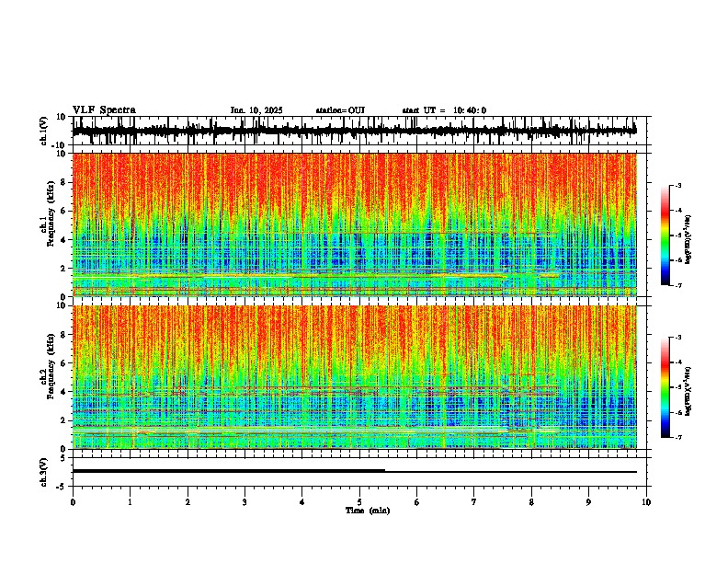Click time axis tick label "9"
Screen dimensions: 728x563
pyautogui.click(x=588, y=502)
